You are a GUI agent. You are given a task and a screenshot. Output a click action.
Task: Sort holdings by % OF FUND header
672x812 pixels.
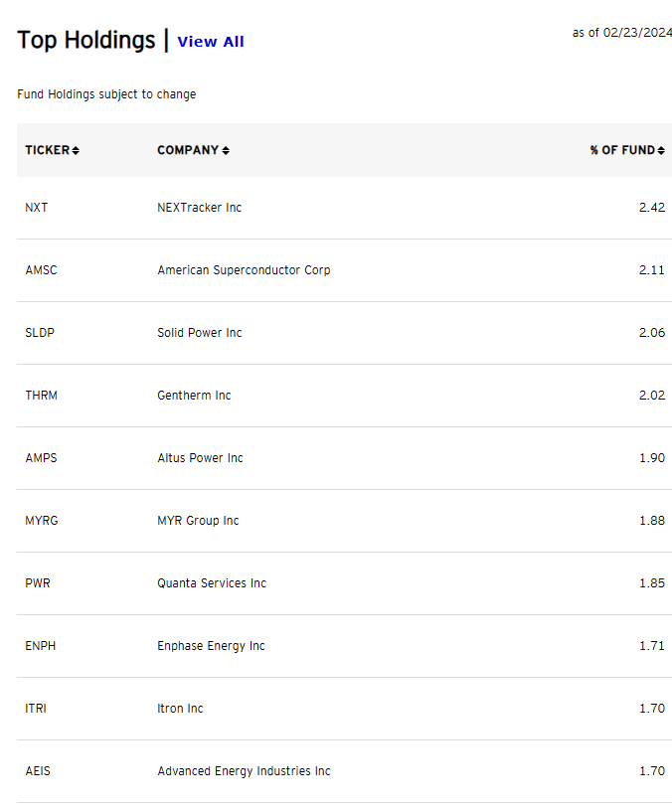[622, 150]
